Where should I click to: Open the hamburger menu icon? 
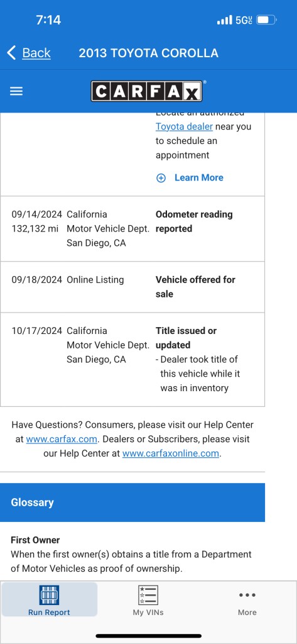coord(16,91)
